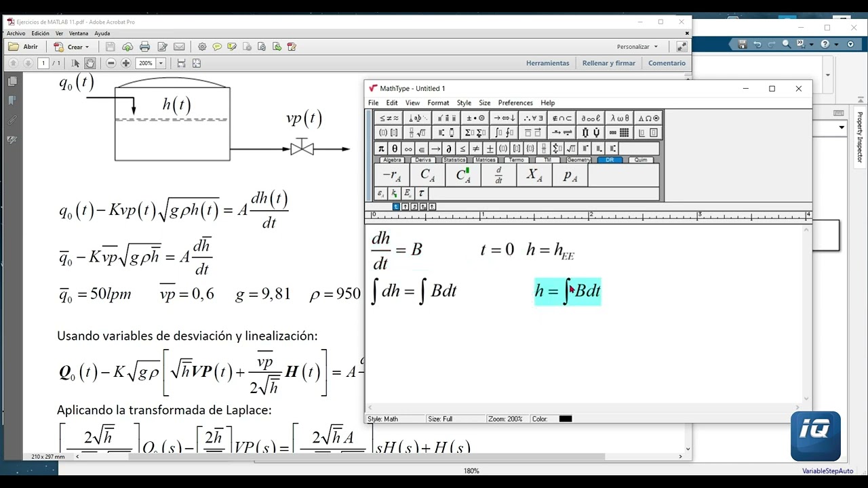Click the email envelope icon in Acrobat
Viewport: 868px width, 488px height.
click(179, 47)
